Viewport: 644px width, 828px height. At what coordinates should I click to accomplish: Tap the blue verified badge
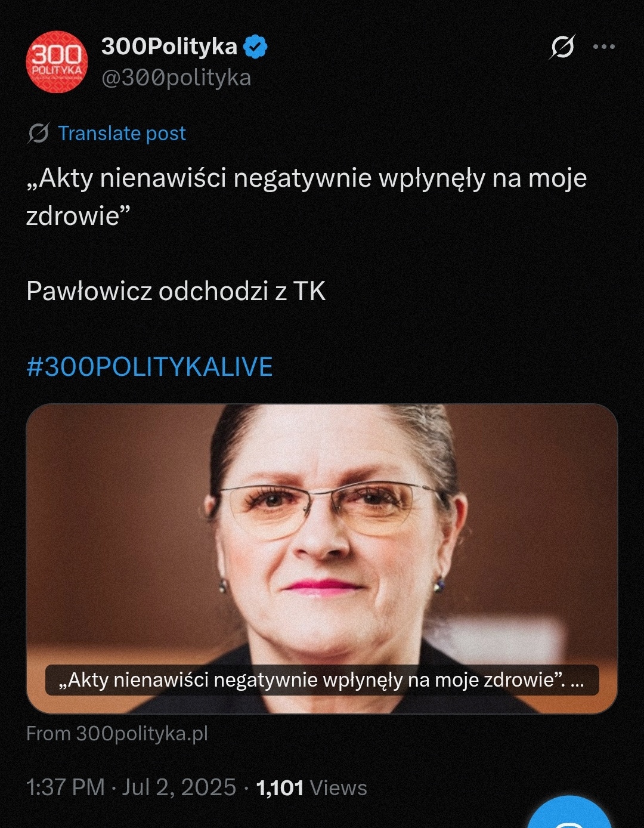[256, 47]
